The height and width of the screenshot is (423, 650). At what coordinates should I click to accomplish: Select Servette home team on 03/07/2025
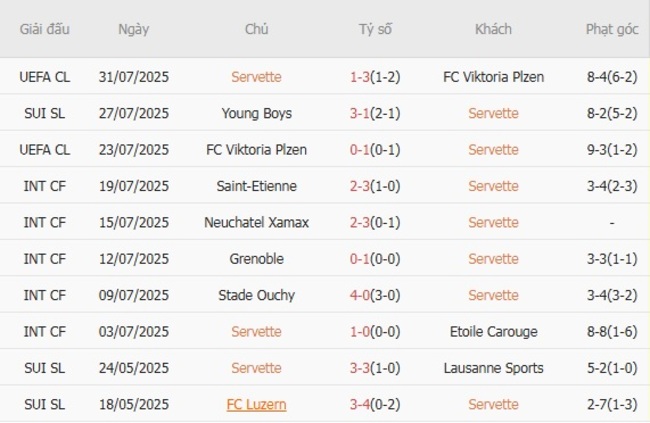point(256,331)
